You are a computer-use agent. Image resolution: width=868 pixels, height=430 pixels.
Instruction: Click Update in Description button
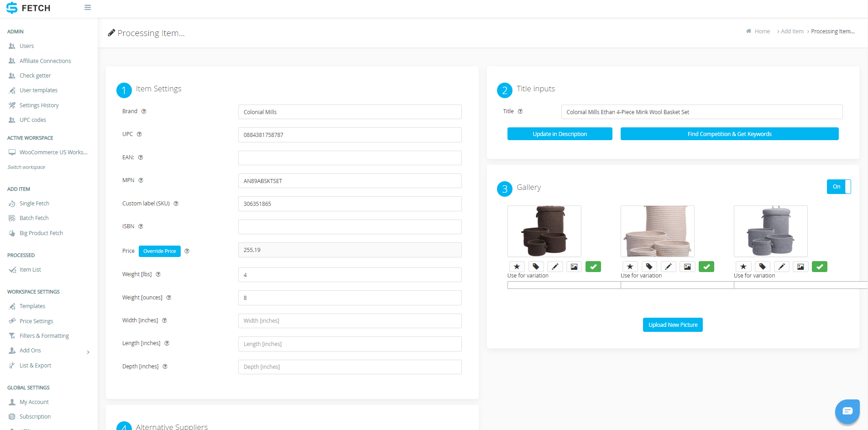(x=560, y=134)
